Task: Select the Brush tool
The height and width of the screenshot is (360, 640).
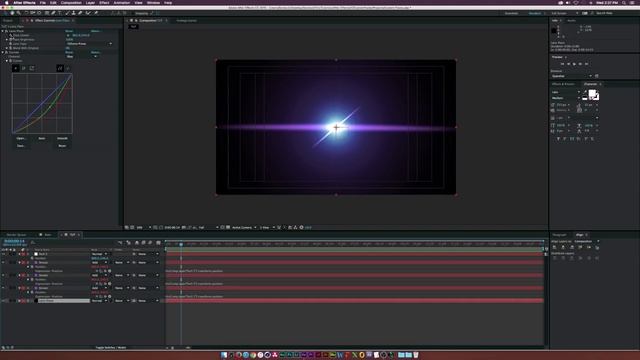Action: (x=67, y=13)
